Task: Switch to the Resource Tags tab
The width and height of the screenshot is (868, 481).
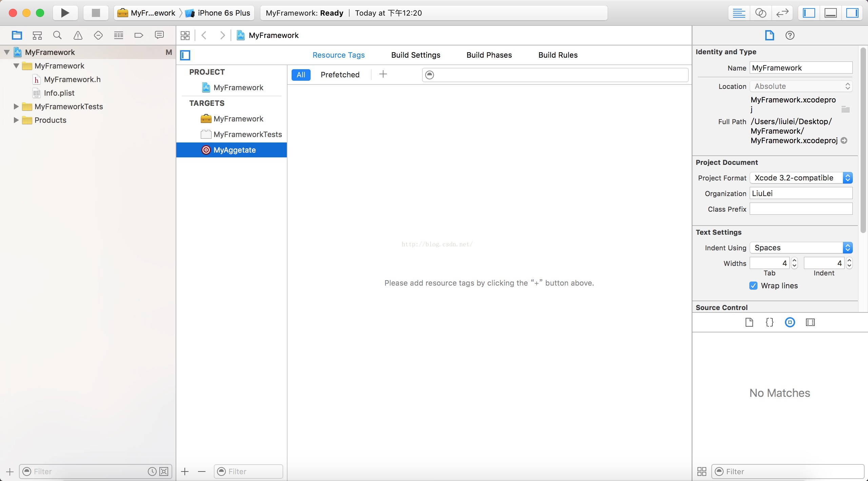Action: [338, 55]
